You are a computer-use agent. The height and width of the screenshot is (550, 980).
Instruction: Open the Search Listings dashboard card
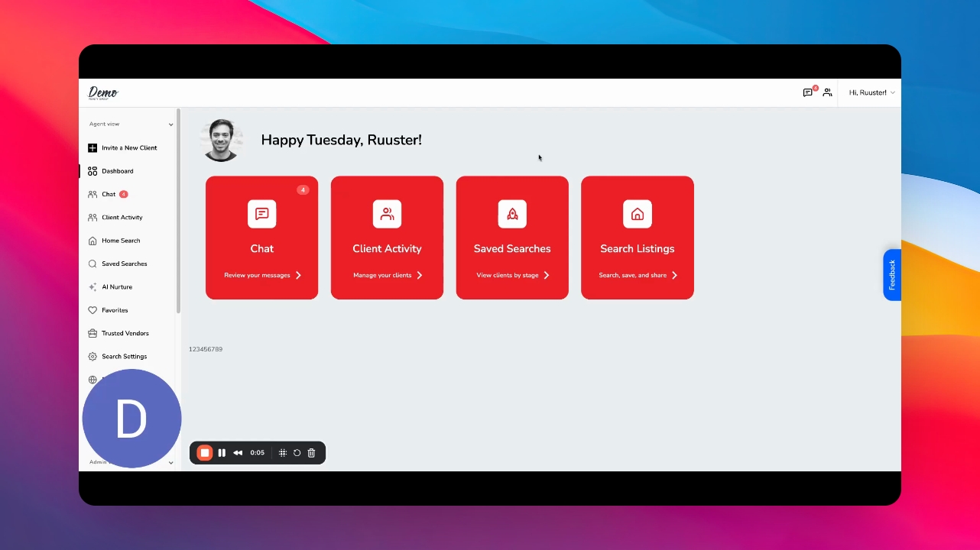[638, 238]
